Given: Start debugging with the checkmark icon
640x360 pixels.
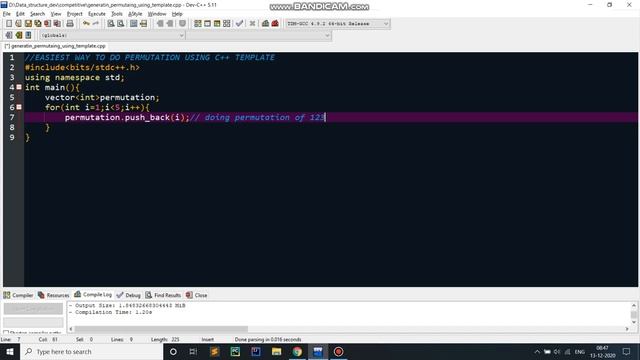Looking at the screenshot, I should [240, 24].
